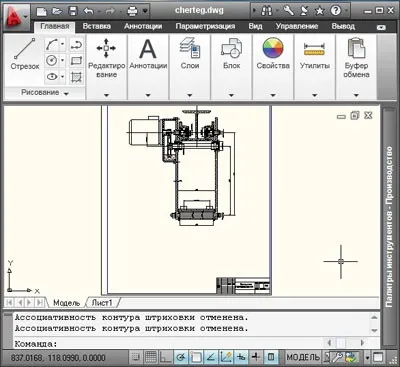Screen dimensions: 400x367
Task: Select the arc drawing tool
Action: click(51, 44)
